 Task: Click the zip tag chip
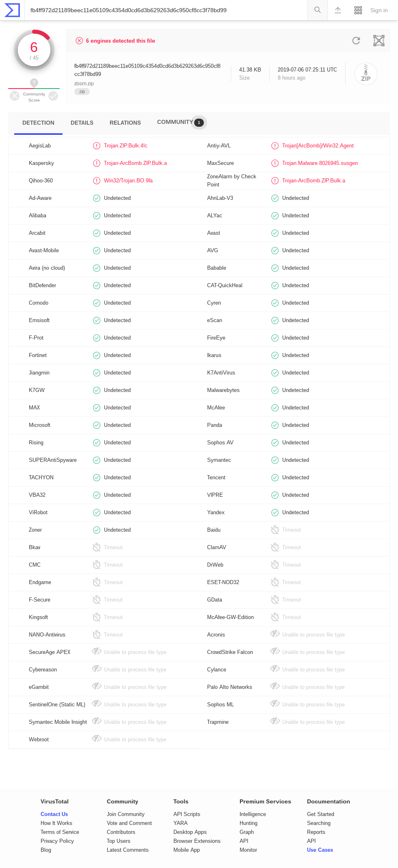(x=82, y=92)
